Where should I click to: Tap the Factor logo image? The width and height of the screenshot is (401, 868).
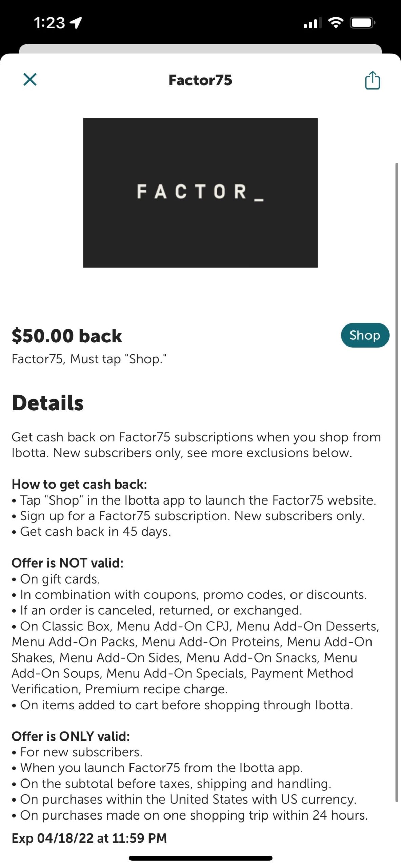200,193
